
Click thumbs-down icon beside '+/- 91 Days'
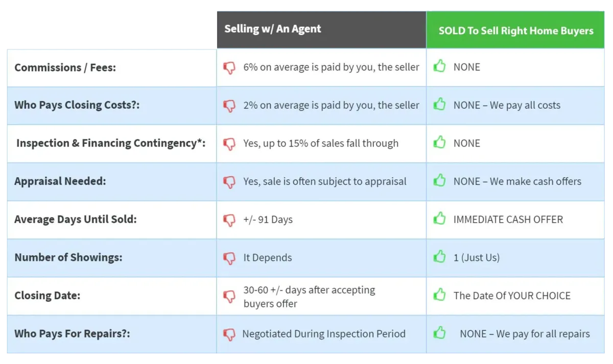[x=229, y=220]
